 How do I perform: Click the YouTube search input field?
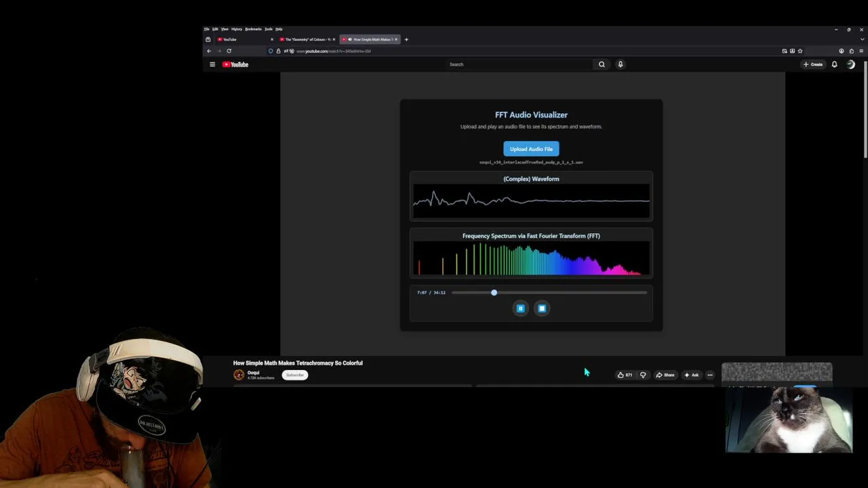[519, 64]
